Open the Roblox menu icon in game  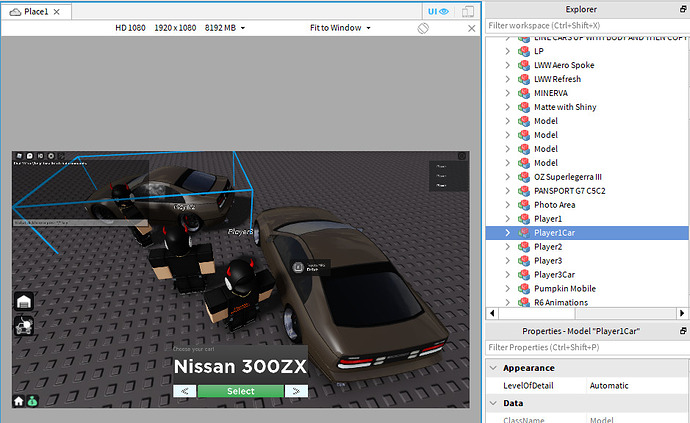pyautogui.click(x=19, y=156)
